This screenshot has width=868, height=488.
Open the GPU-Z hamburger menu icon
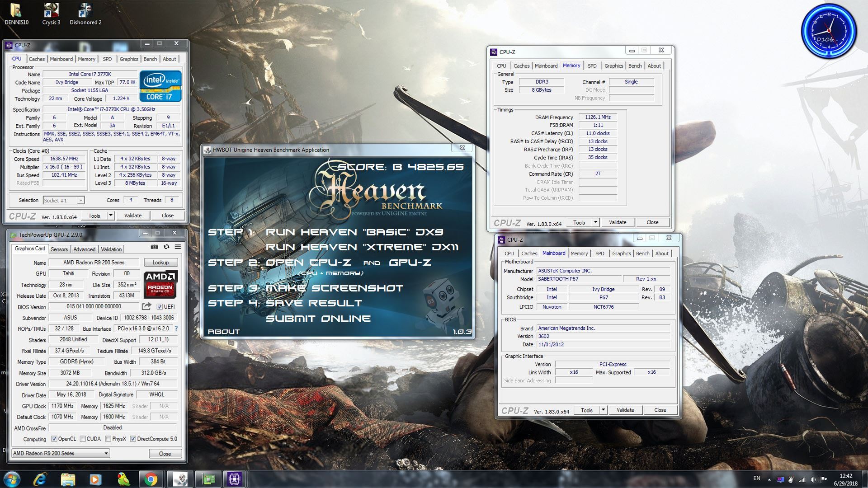pyautogui.click(x=178, y=247)
